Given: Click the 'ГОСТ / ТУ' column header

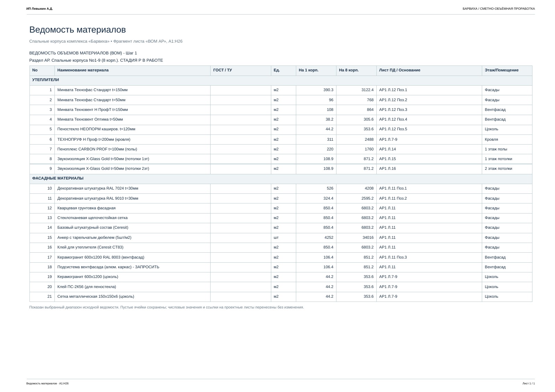Looking at the screenshot, I should click(x=240, y=71).
